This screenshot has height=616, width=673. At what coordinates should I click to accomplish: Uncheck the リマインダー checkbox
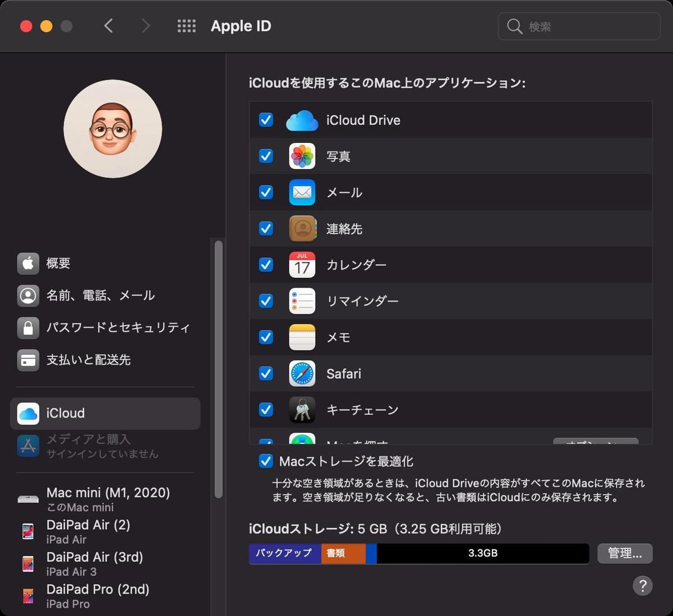(266, 301)
